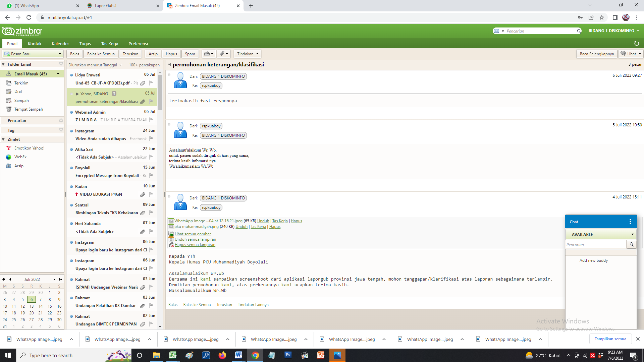This screenshot has width=644, height=362.
Task: Open the print icon dropdown in toolbar
Action: [x=209, y=54]
